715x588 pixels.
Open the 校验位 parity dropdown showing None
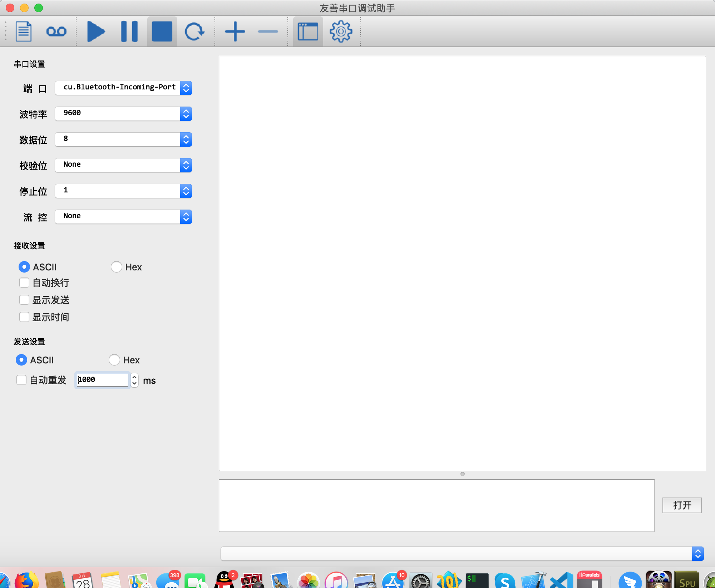pyautogui.click(x=123, y=165)
